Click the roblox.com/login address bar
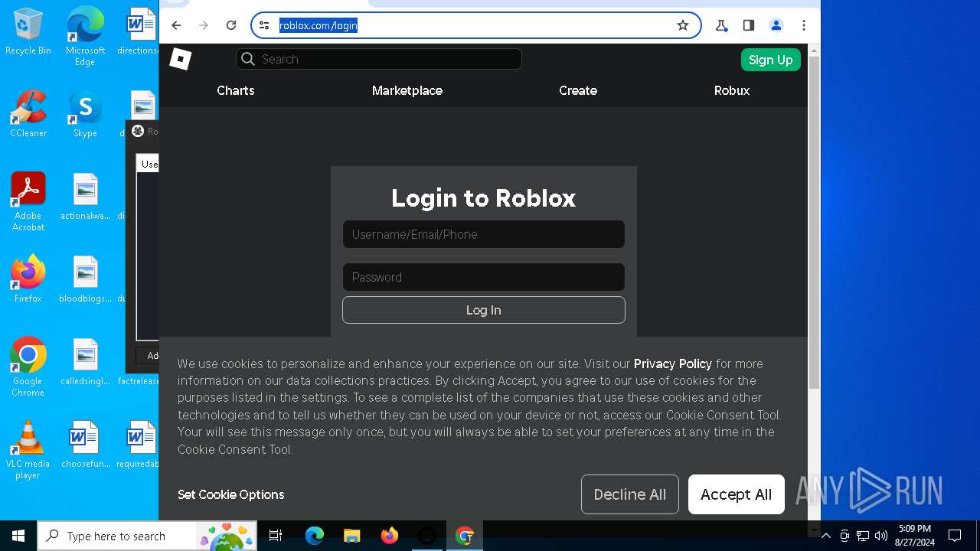The width and height of the screenshot is (980, 551). click(476, 25)
